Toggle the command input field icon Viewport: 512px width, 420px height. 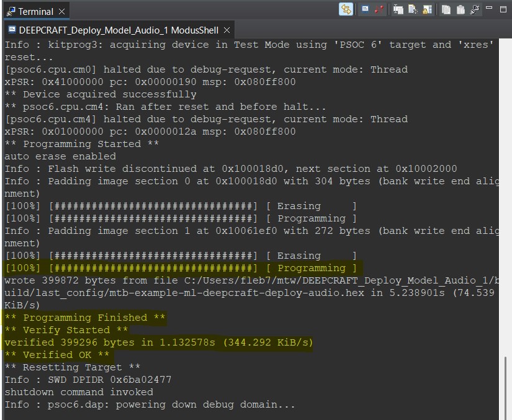(x=398, y=9)
